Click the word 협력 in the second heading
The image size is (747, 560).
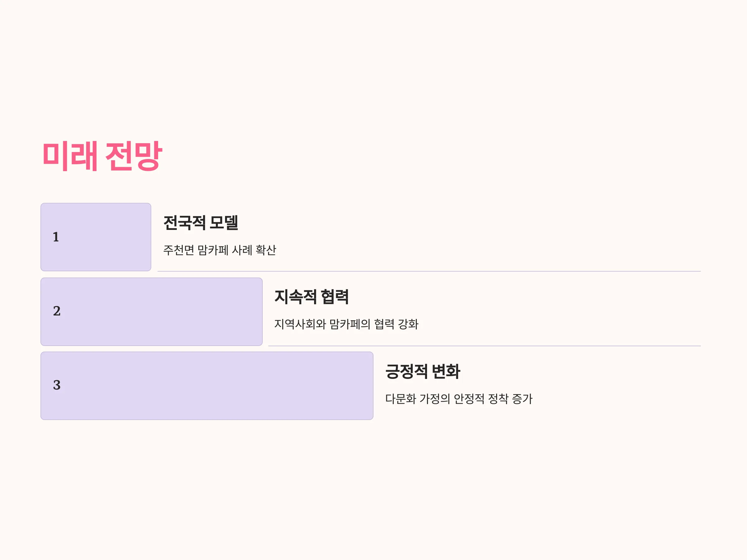335,297
